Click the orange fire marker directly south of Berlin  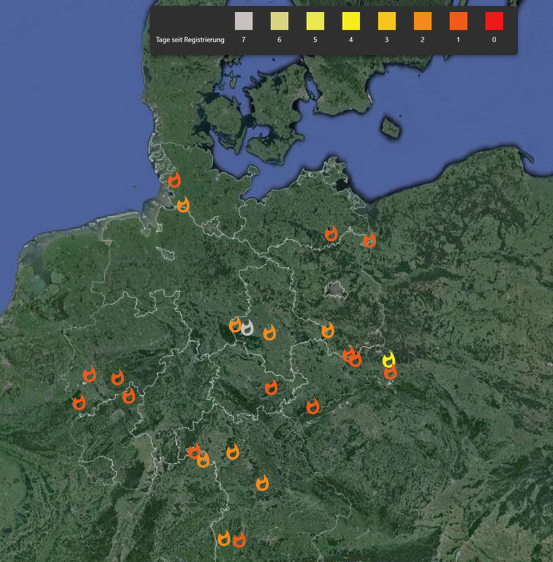pyautogui.click(x=328, y=330)
